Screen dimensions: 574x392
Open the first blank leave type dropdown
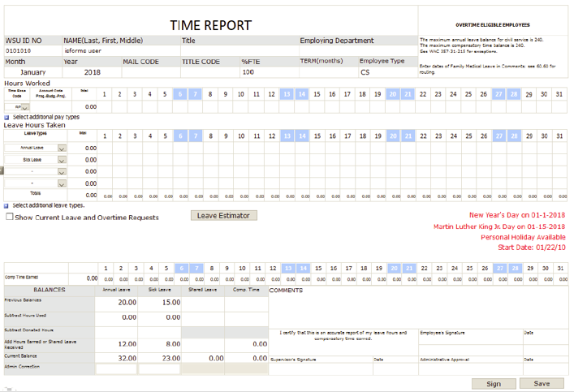click(x=62, y=172)
